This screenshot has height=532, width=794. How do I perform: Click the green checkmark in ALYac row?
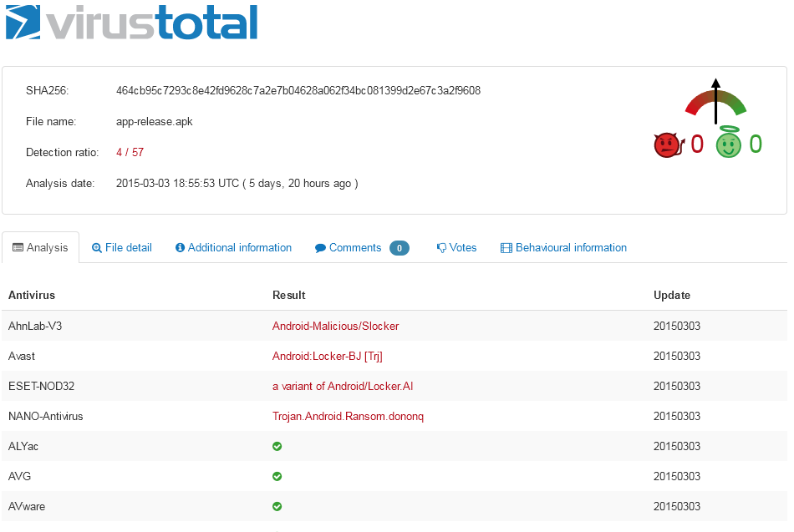(277, 447)
